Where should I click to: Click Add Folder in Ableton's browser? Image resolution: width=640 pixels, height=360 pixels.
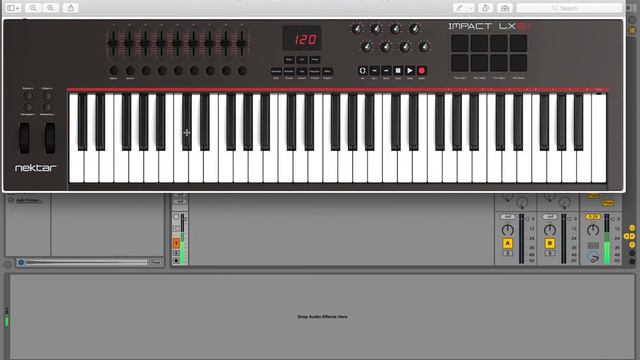click(x=28, y=200)
